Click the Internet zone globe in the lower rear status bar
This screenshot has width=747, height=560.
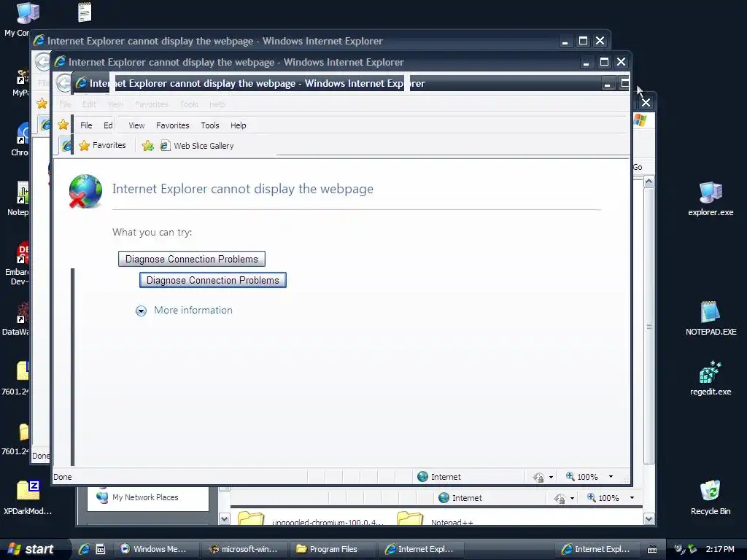coord(444,497)
